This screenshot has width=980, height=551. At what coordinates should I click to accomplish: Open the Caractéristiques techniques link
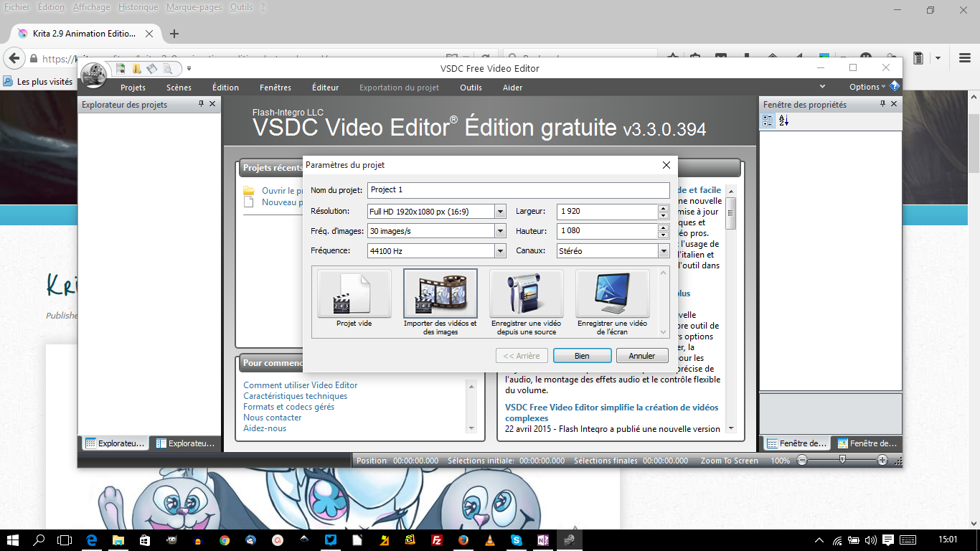(295, 396)
